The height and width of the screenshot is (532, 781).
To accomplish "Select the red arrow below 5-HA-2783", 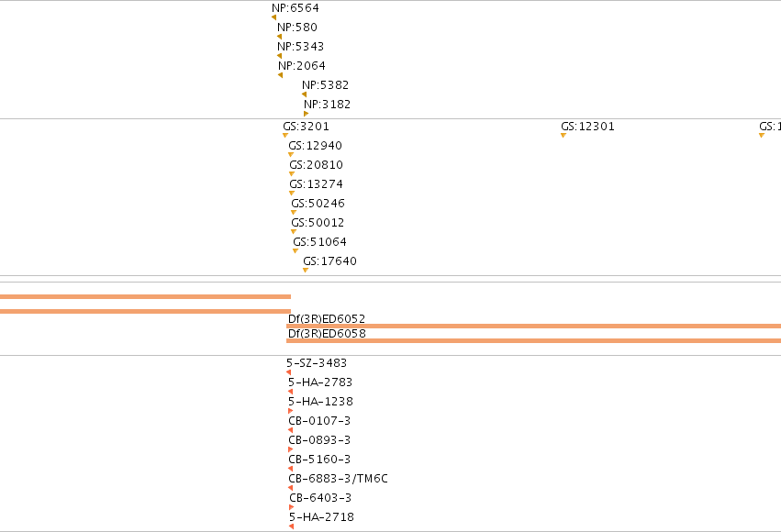I will pyautogui.click(x=290, y=392).
